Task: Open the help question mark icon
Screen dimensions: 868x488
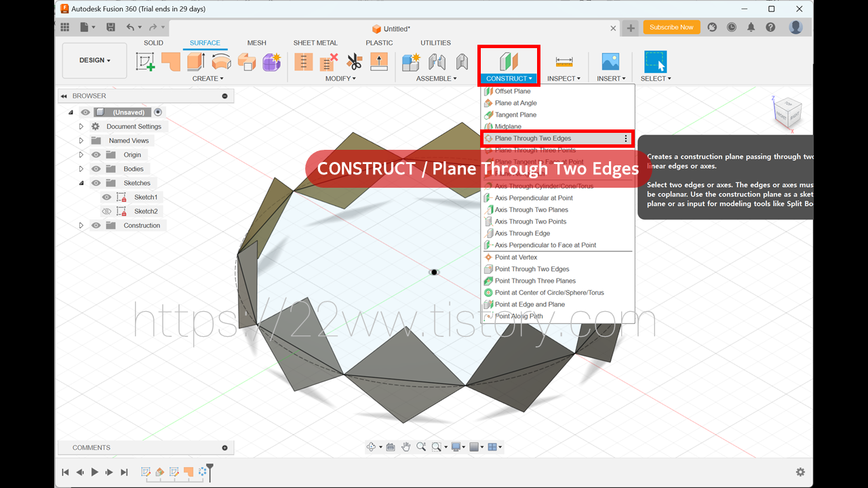Action: (x=770, y=27)
